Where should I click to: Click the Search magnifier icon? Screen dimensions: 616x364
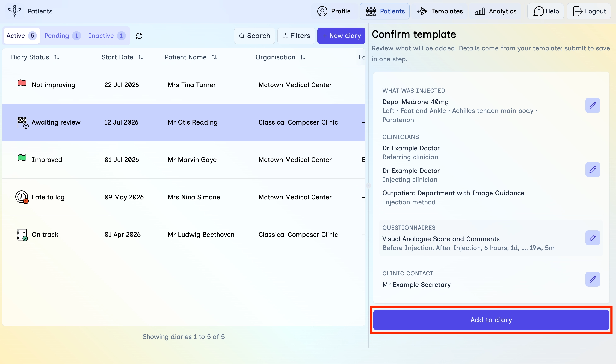click(x=242, y=36)
